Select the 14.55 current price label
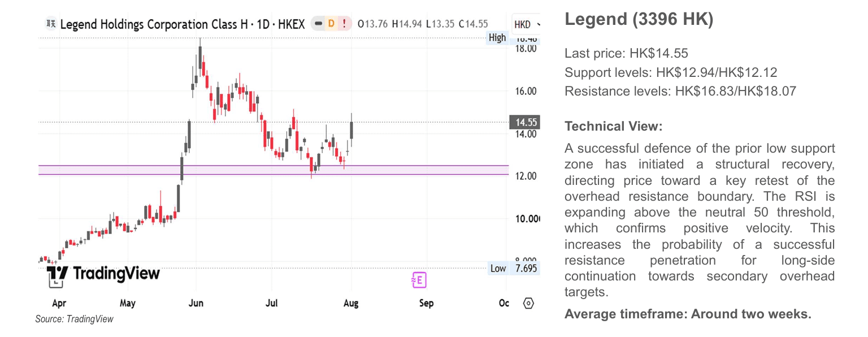The width and height of the screenshot is (868, 337). [x=524, y=122]
